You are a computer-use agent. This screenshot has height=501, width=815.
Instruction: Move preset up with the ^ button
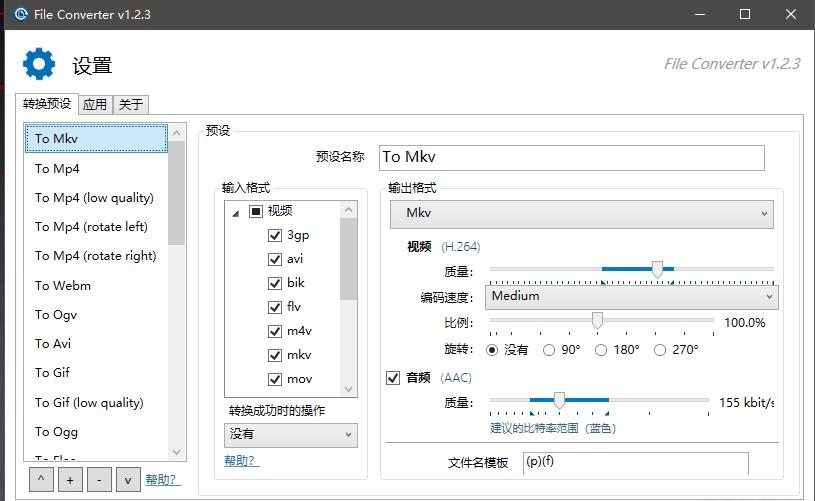coord(41,480)
